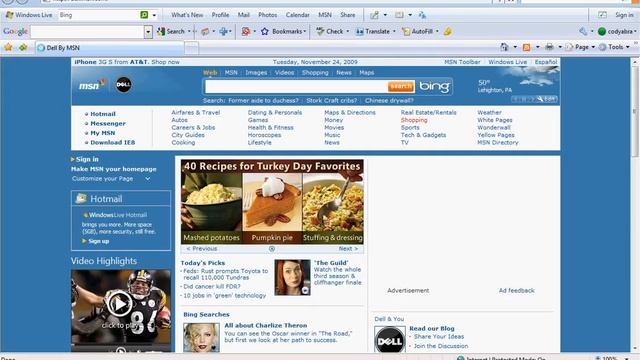Click into the Bing search input field
The image size is (640, 360).
pos(296,87)
